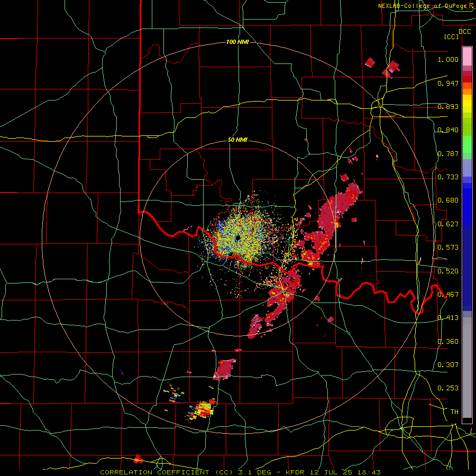Select the 0.947 scale value

click(448, 83)
